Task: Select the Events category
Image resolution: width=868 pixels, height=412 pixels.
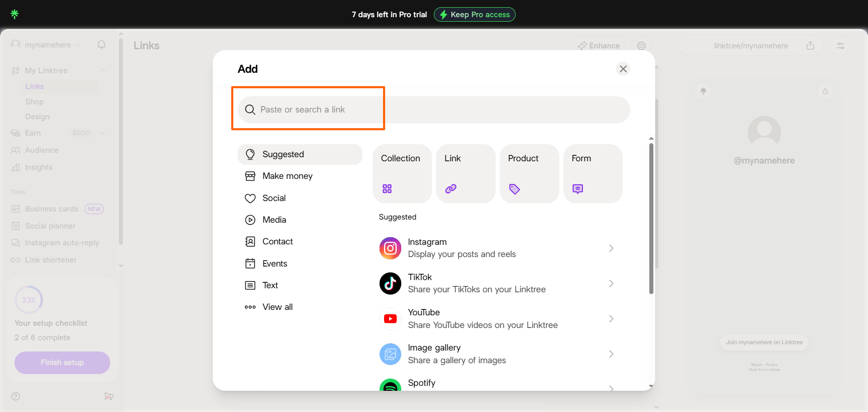Action: pos(300,264)
